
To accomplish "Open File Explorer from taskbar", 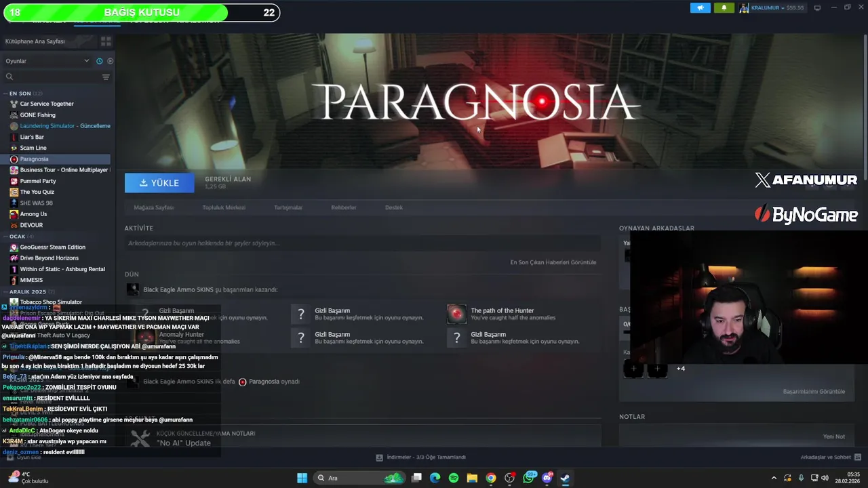I will 472,478.
